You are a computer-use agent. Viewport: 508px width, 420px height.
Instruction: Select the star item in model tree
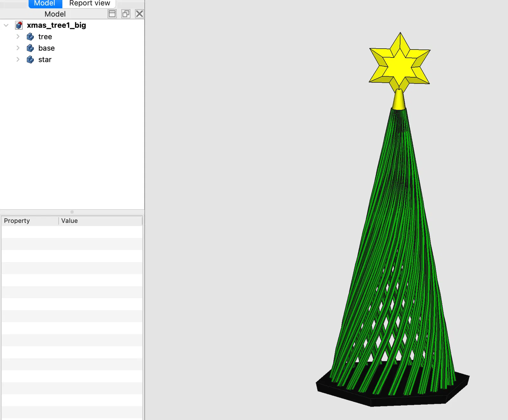45,59
